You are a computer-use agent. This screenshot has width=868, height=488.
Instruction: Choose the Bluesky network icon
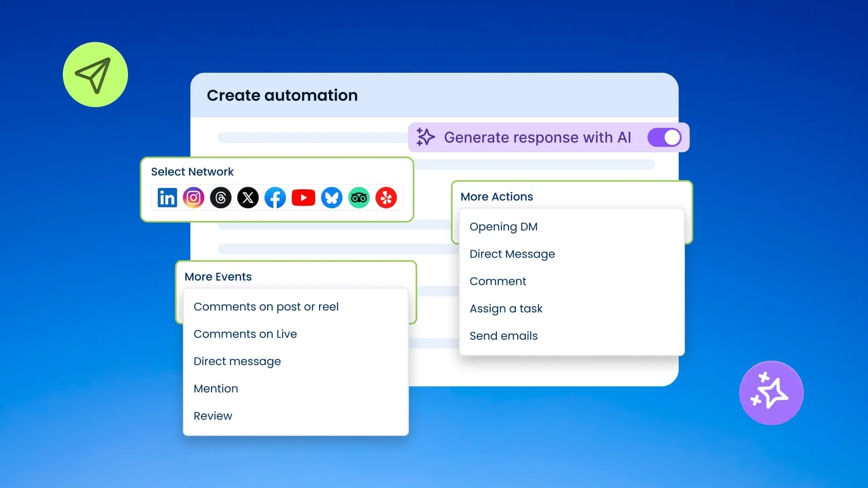(x=331, y=197)
